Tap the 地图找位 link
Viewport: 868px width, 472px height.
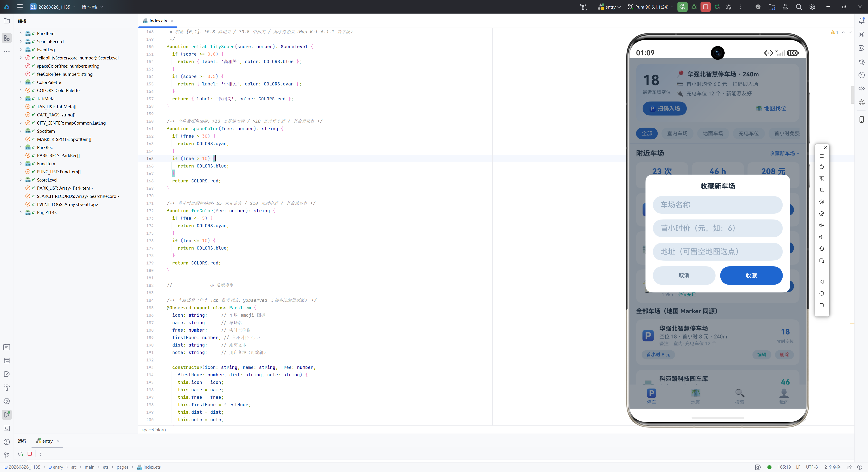pos(771,109)
